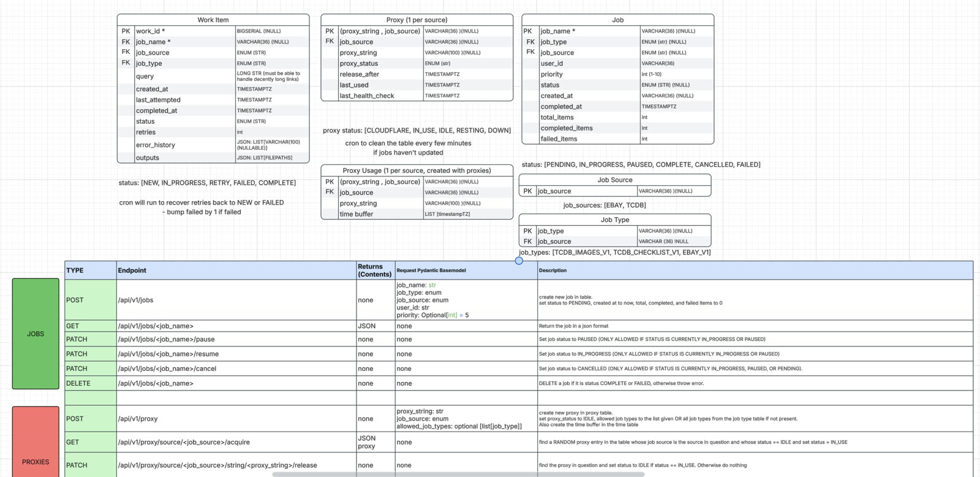The width and height of the screenshot is (980, 477).
Task: Select the /api/v1/jobs/<job_name>/resume endpoint
Action: pos(236,354)
